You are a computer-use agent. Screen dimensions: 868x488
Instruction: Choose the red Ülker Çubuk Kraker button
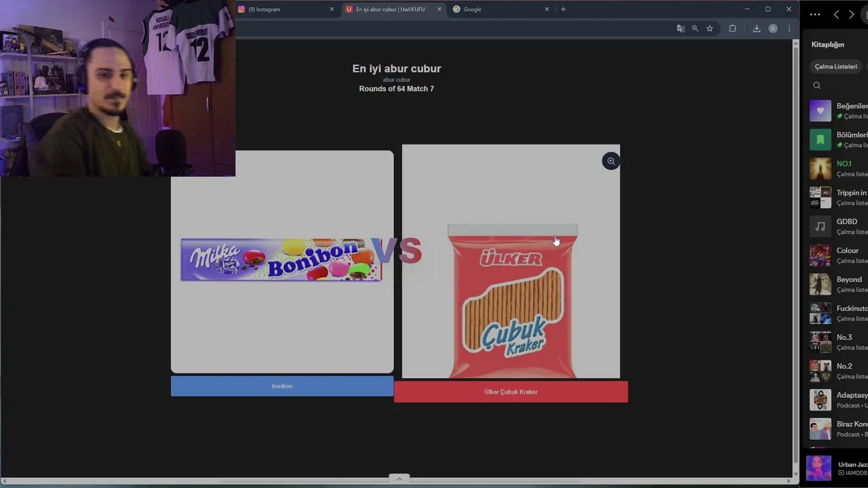(x=511, y=392)
